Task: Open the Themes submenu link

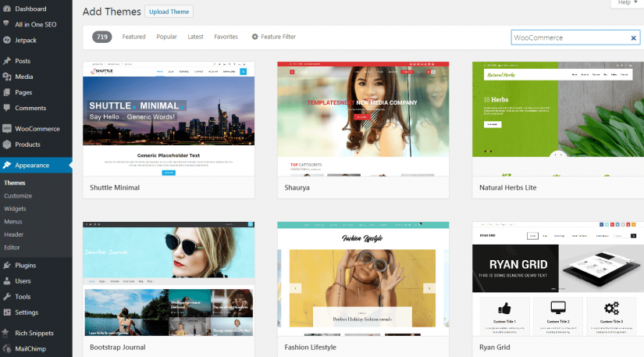Action: [14, 183]
